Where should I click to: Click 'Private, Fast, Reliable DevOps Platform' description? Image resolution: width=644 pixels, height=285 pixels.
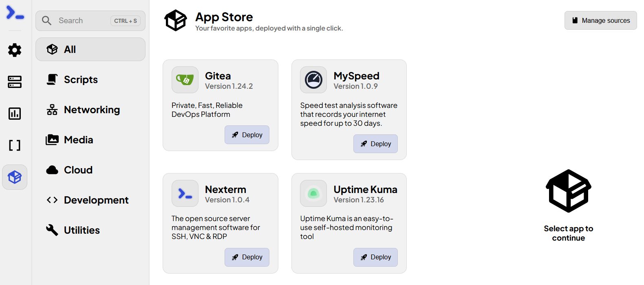pos(207,110)
